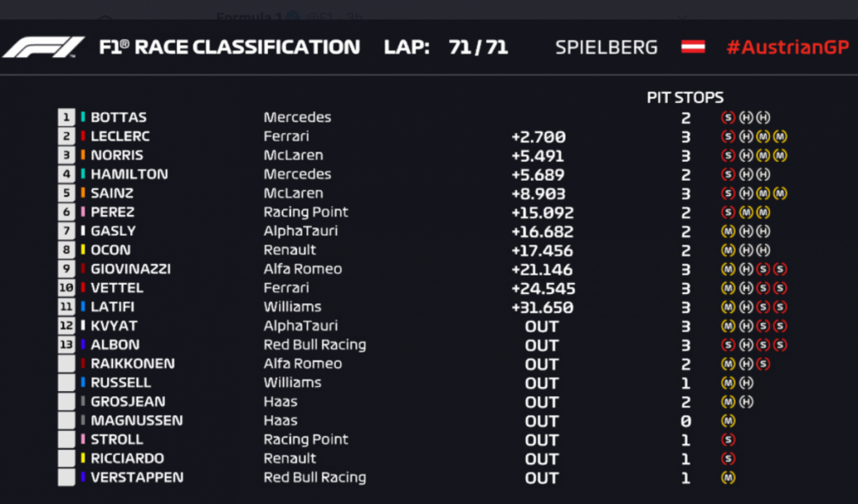Click the F1 logo

(x=44, y=47)
